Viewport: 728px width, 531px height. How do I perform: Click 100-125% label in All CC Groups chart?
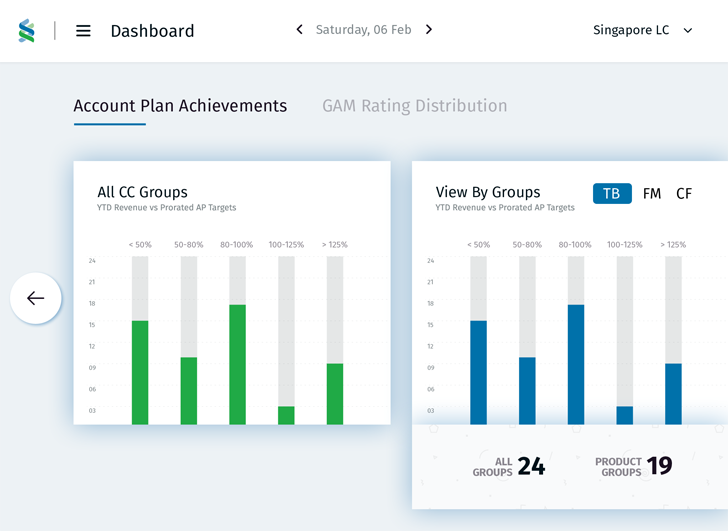tap(286, 245)
